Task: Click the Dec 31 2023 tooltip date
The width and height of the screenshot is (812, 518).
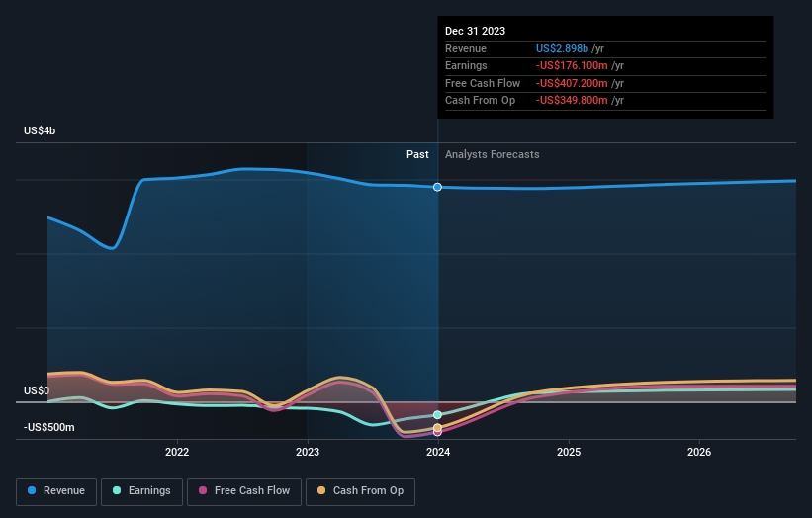Action: 475,31
